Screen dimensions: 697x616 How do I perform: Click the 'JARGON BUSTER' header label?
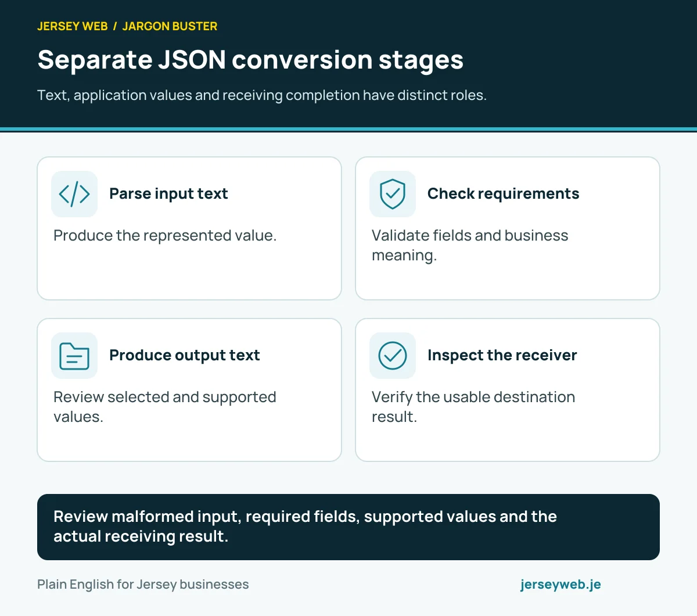pos(170,26)
